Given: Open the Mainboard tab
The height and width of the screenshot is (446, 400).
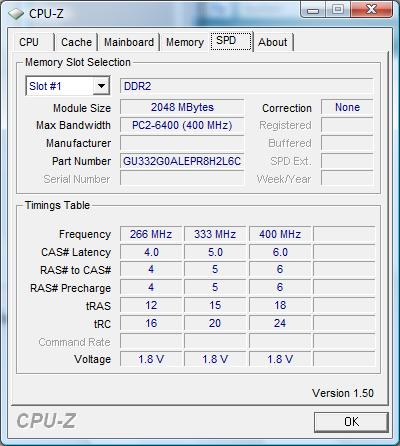Looking at the screenshot, I should point(129,42).
